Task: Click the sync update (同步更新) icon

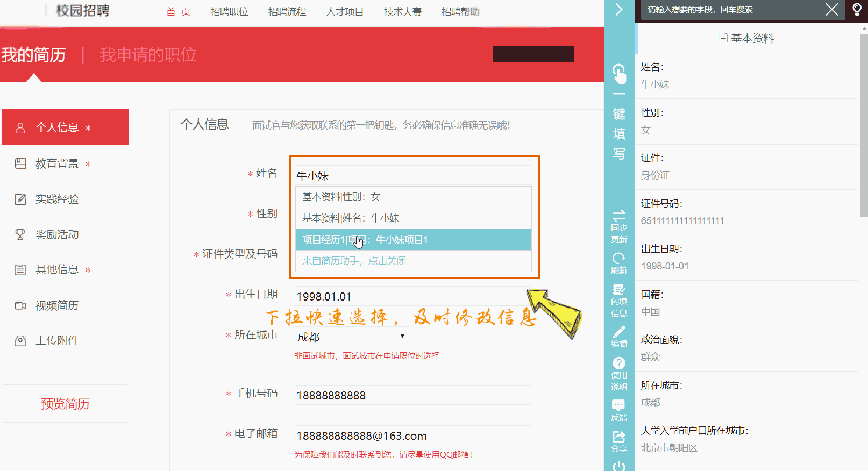Action: (x=619, y=216)
